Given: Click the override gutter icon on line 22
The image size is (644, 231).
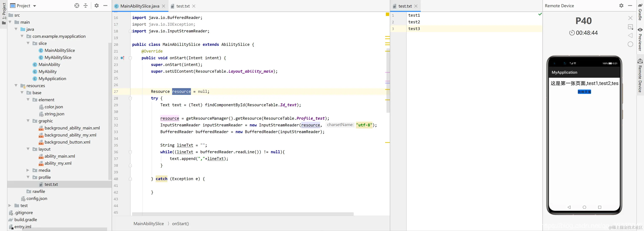Looking at the screenshot, I should coord(122,58).
